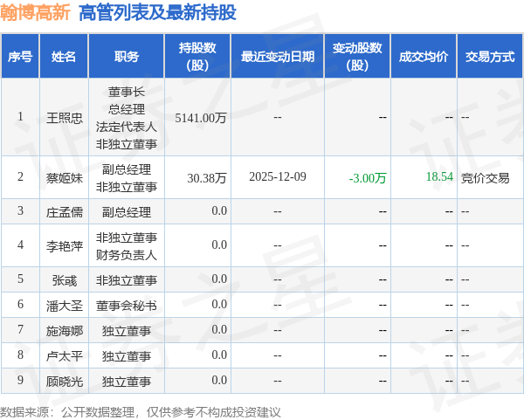Select executive name 王照忠
This screenshot has width=524, height=420.
64,118
